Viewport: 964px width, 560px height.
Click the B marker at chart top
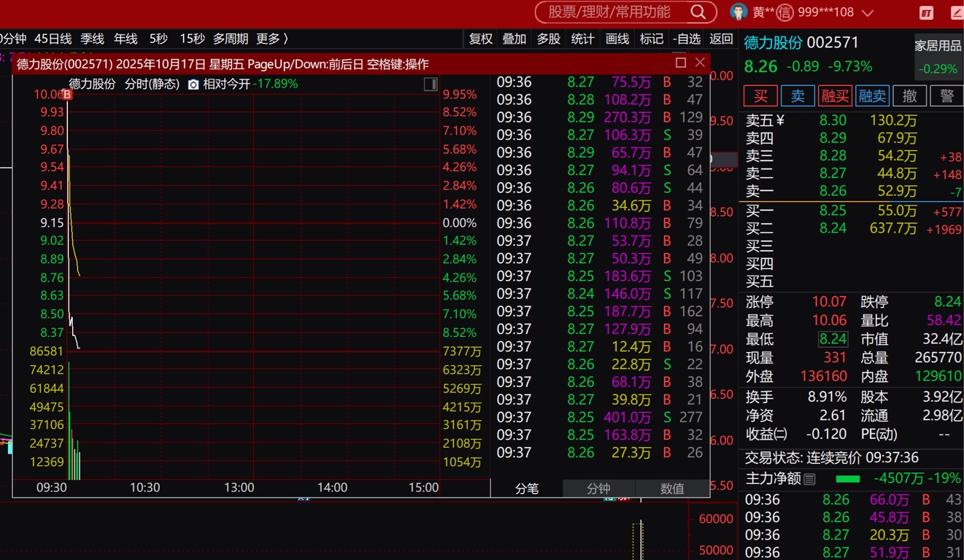click(x=67, y=95)
